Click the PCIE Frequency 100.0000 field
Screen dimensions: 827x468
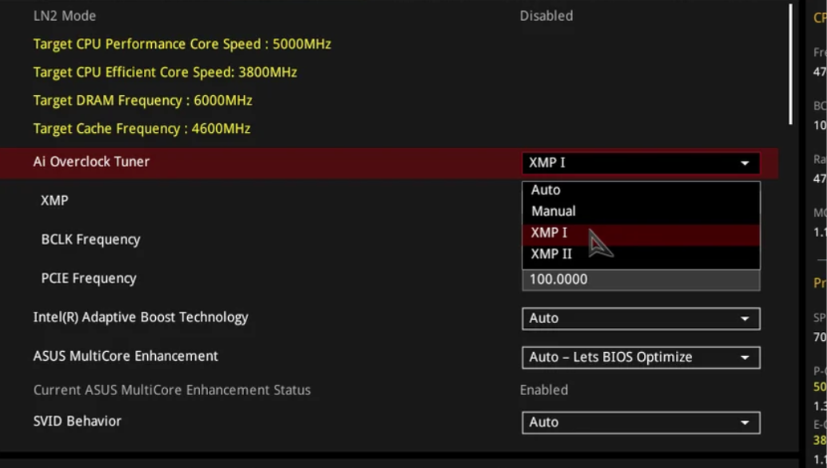641,280
